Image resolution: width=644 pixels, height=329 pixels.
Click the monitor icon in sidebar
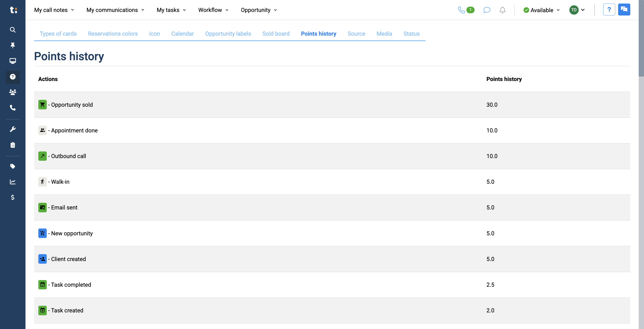click(12, 61)
